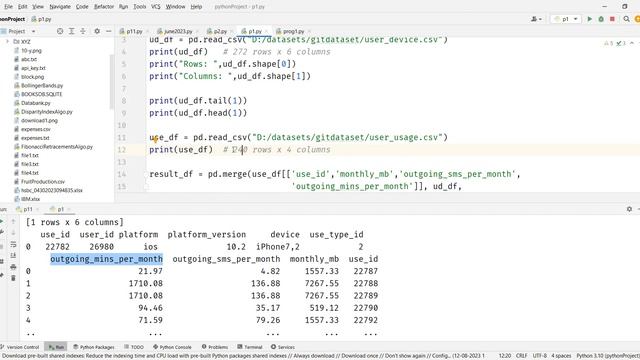Rerun the program in the Run panel
This screenshot has width=640, height=360.
[2, 222]
